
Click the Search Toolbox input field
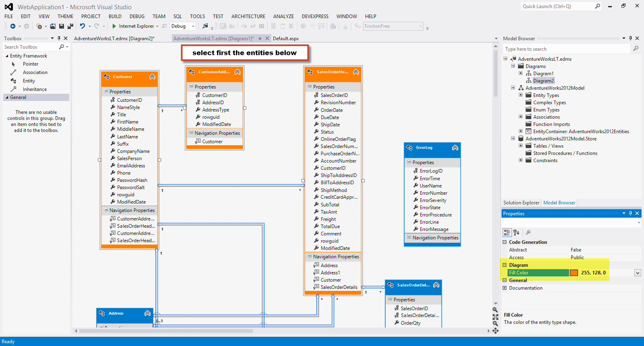click(31, 47)
